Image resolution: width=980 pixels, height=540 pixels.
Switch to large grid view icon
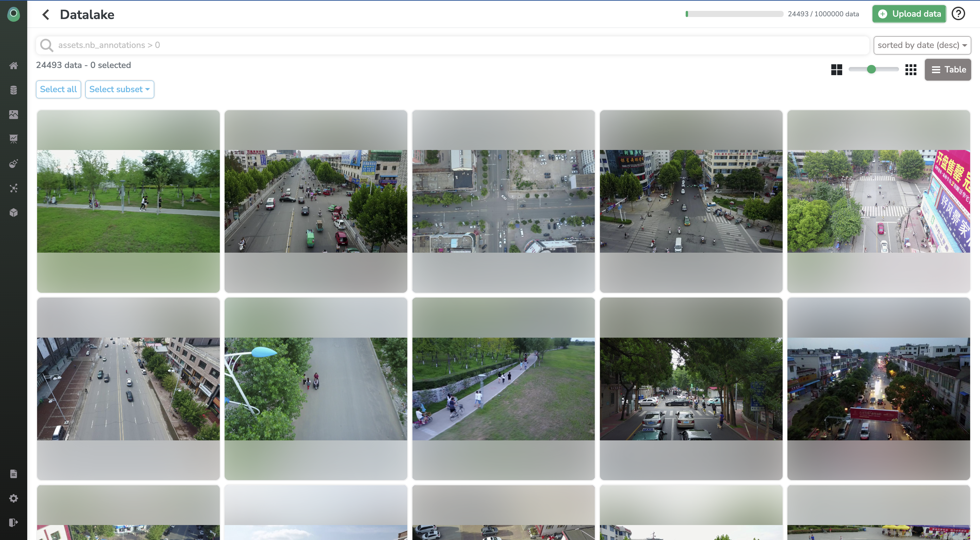tap(837, 70)
